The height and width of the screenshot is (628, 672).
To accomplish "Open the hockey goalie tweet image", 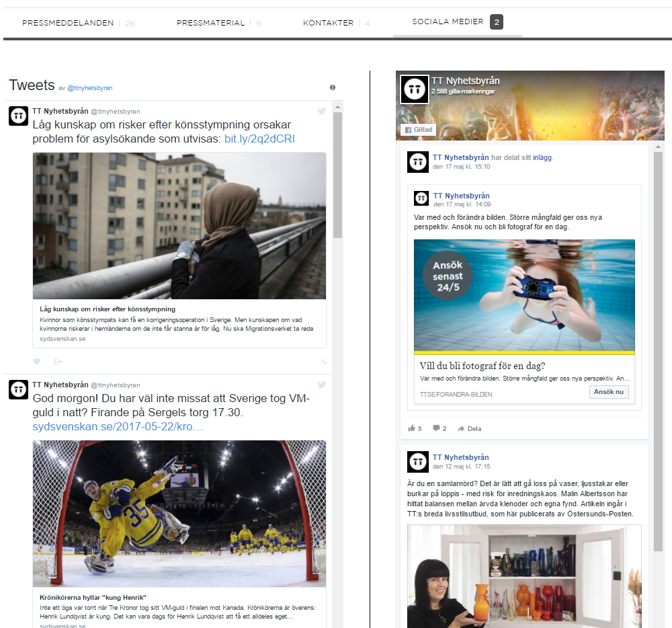I will (179, 514).
